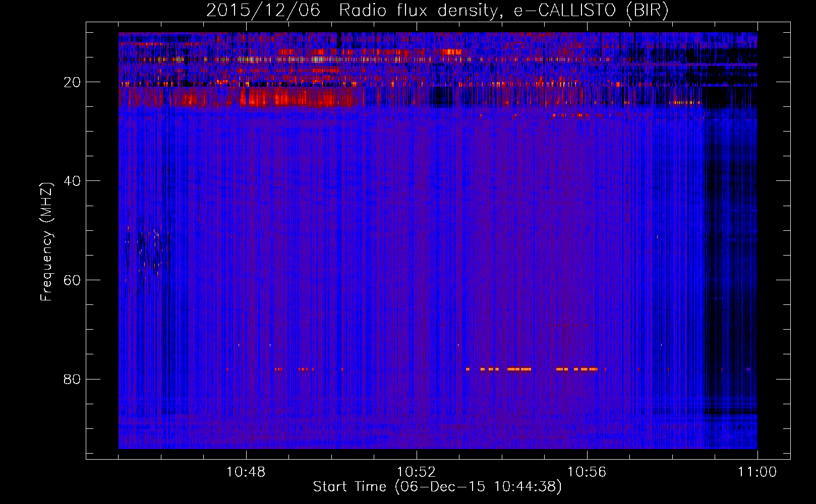Click the 40 MHz frequency tick label
The width and height of the screenshot is (816, 504).
click(72, 181)
